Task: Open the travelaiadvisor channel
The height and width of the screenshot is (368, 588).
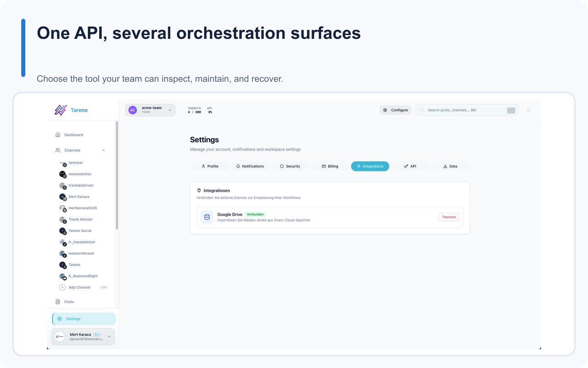Action: click(x=81, y=186)
